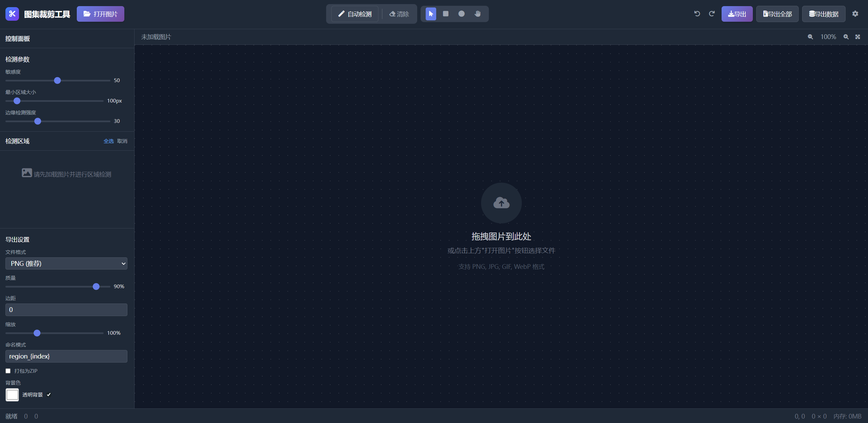Click the 敏感度 slider handle

coord(57,80)
